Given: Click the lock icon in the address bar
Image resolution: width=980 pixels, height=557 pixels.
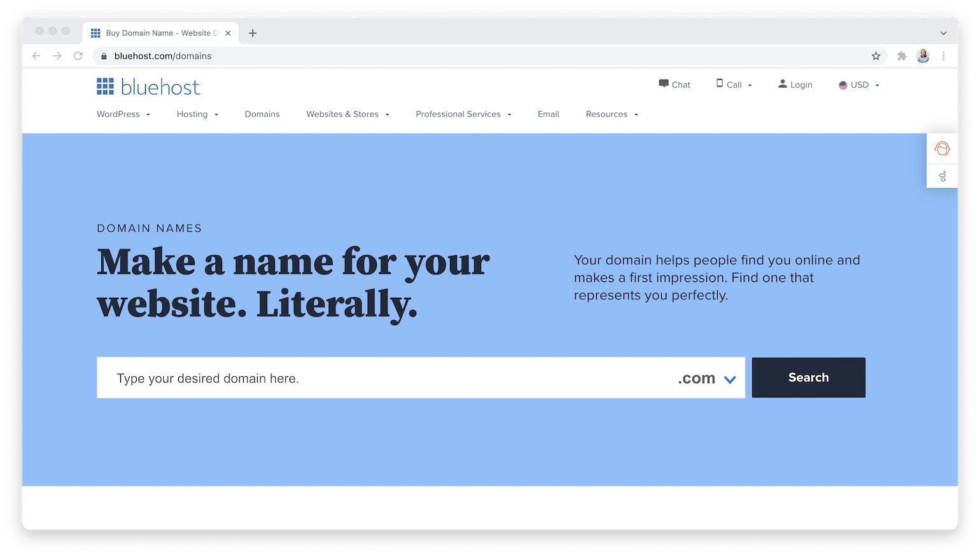Looking at the screenshot, I should click(x=104, y=56).
